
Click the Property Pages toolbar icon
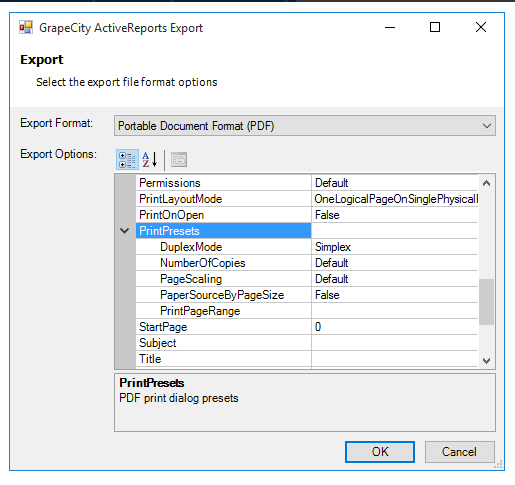tap(179, 160)
